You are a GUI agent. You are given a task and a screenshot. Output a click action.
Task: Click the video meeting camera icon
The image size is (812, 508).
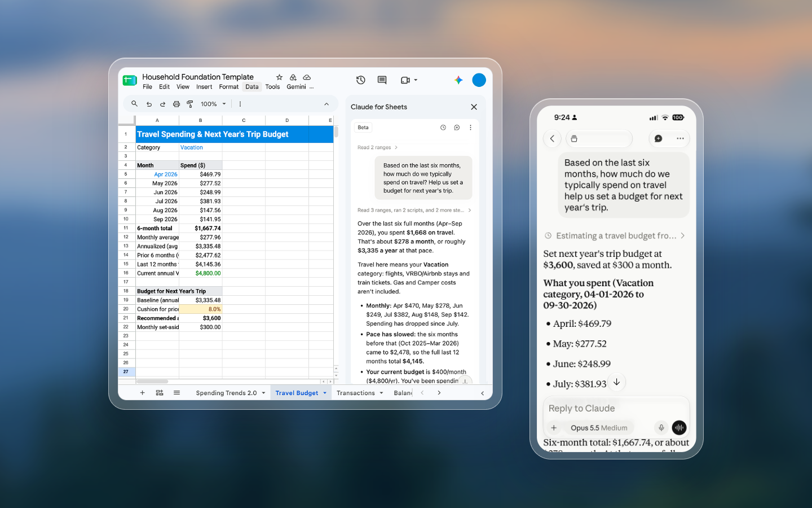tap(405, 80)
